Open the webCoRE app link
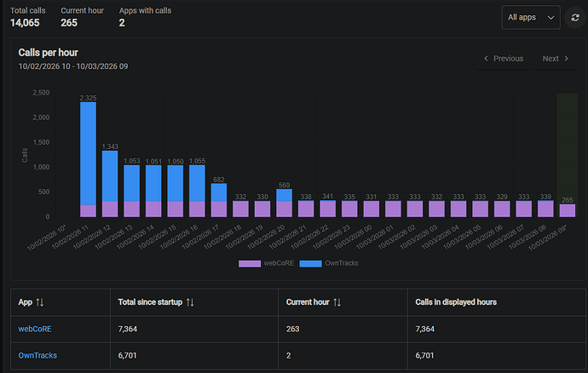Viewport: 588px width, 373px height. click(35, 329)
